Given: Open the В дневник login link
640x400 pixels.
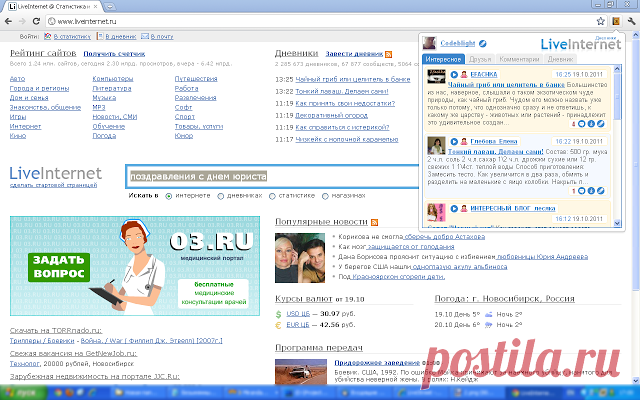Looking at the screenshot, I should [x=120, y=36].
